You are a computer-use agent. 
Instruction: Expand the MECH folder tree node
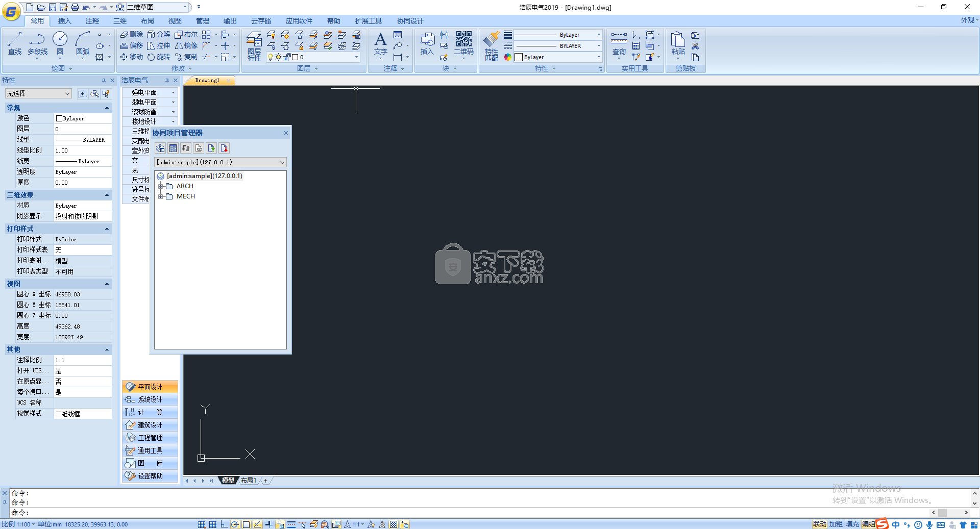click(x=160, y=196)
